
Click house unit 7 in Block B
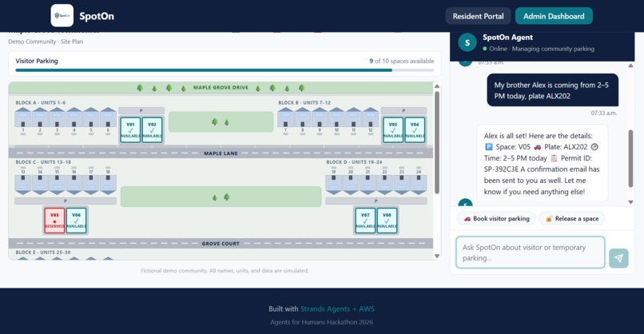click(285, 118)
